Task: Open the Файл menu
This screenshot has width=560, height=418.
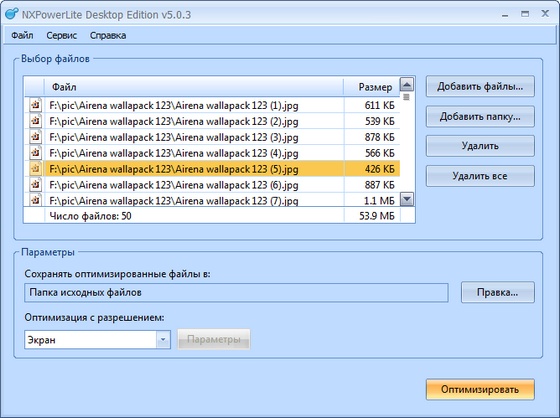Action: coord(22,35)
